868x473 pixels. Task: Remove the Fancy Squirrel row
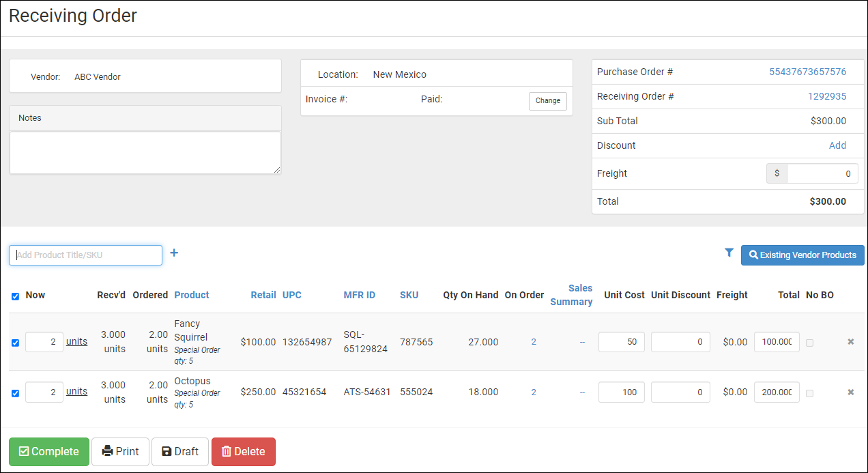coord(850,342)
